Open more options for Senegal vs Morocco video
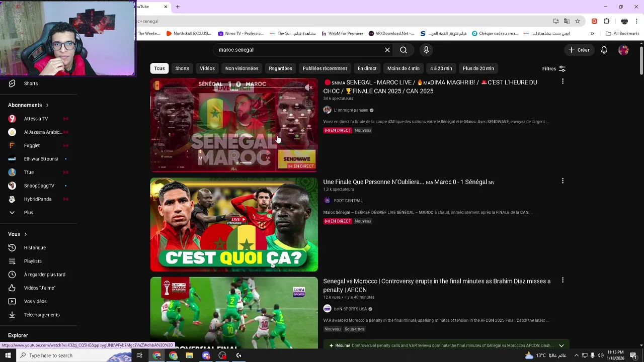 pyautogui.click(x=562, y=280)
